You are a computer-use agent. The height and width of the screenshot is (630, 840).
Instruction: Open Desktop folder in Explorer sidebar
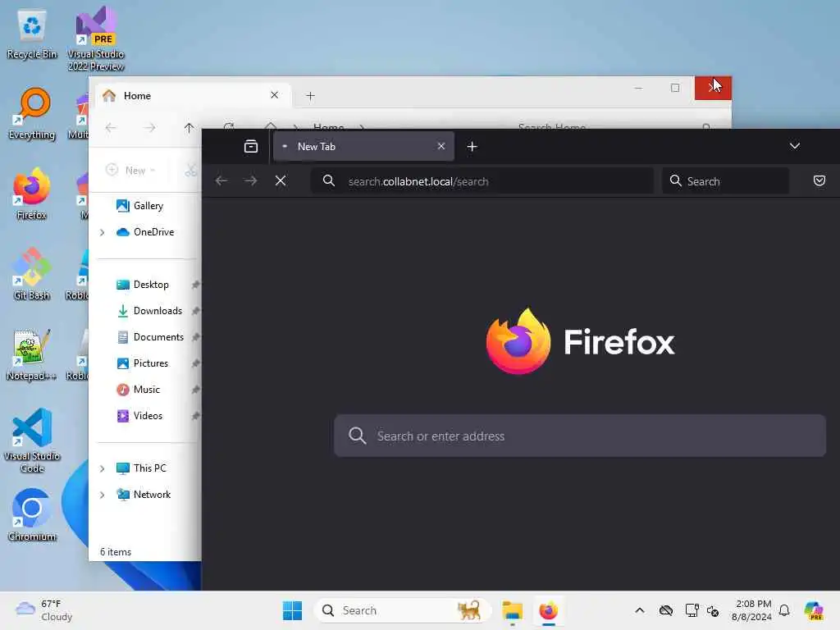(143, 285)
